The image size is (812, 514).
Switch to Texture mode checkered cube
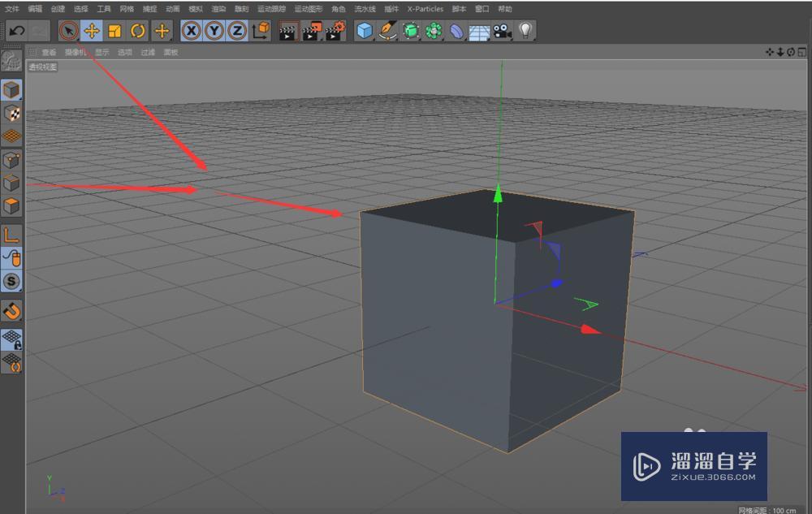(x=11, y=114)
